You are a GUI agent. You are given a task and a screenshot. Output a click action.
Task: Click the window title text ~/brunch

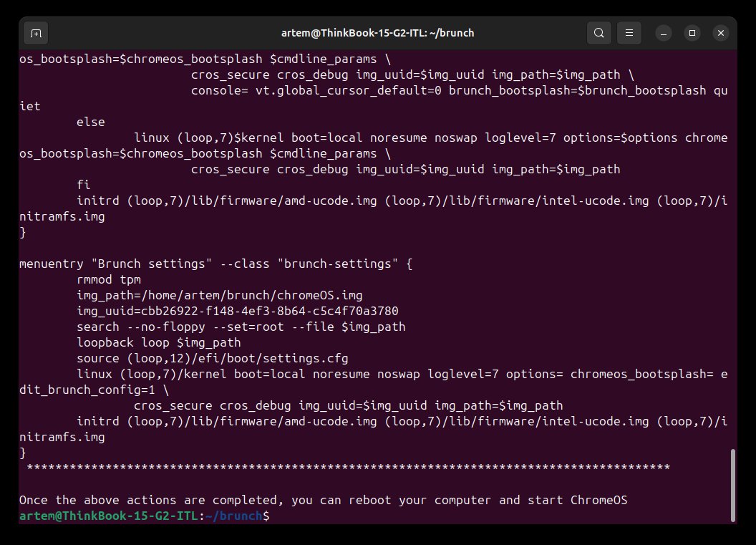(377, 33)
